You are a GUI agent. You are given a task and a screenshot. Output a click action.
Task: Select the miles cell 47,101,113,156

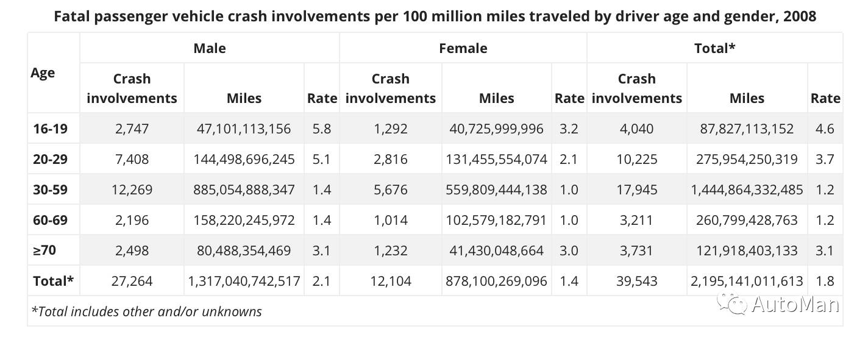pos(244,129)
